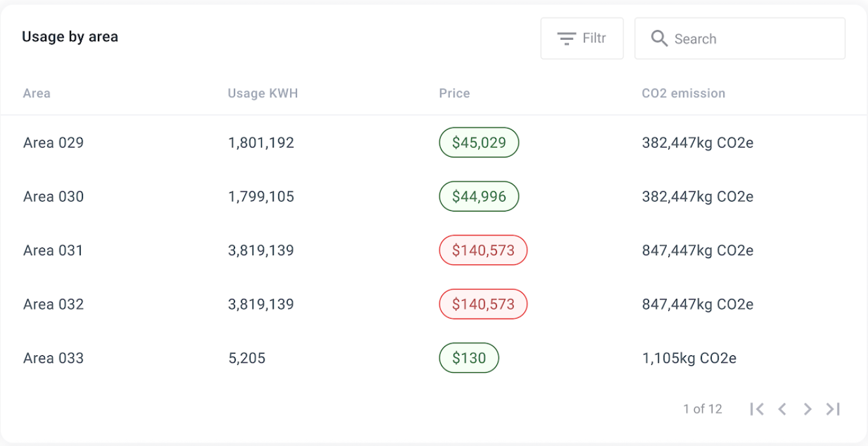Select the green $130 price badge

click(468, 358)
